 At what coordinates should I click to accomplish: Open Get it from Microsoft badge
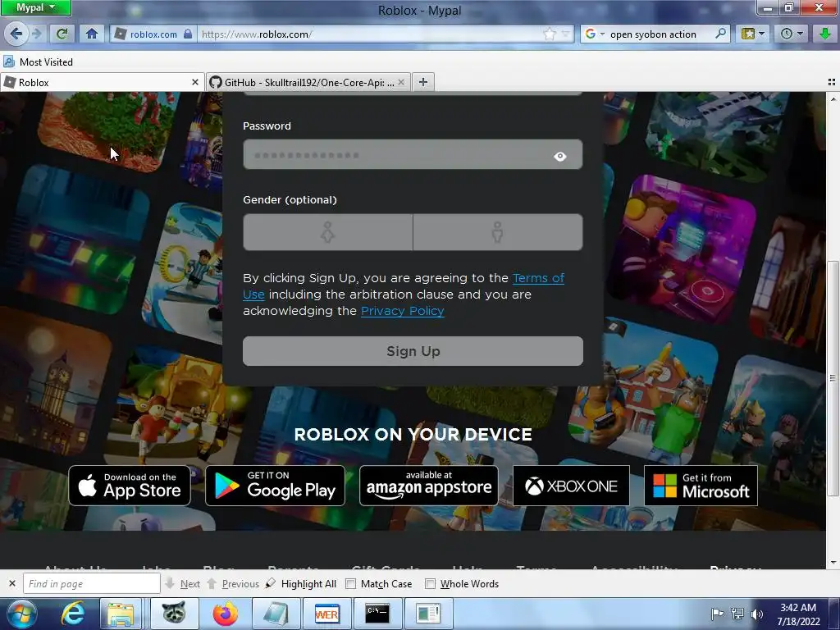701,486
